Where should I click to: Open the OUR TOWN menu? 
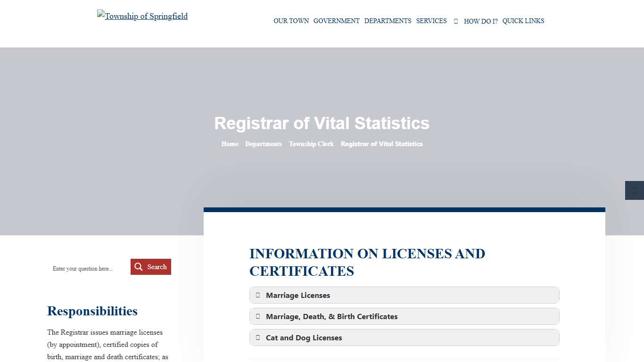[291, 21]
